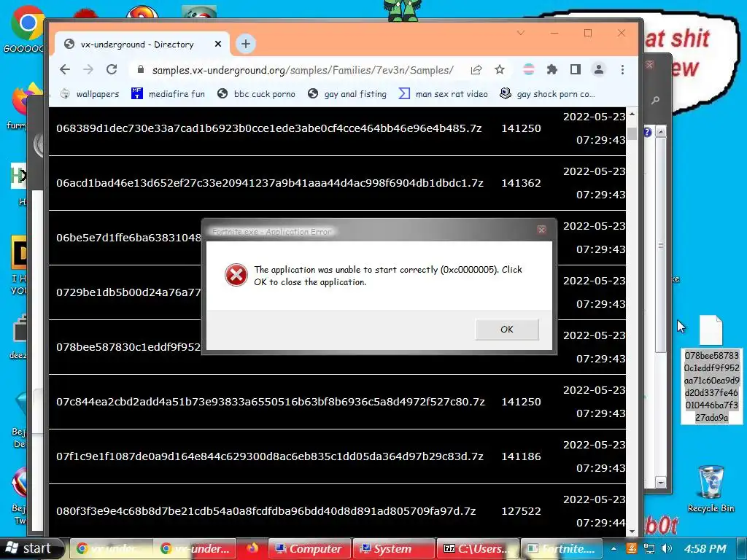Close the vx-underground - Directory tab

click(x=217, y=44)
